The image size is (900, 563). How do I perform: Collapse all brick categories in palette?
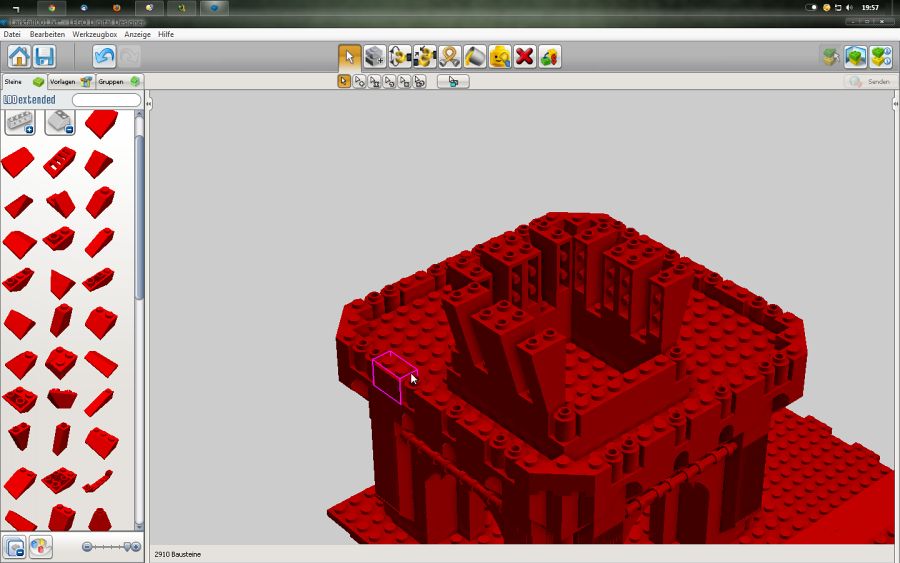pyautogui.click(x=59, y=122)
